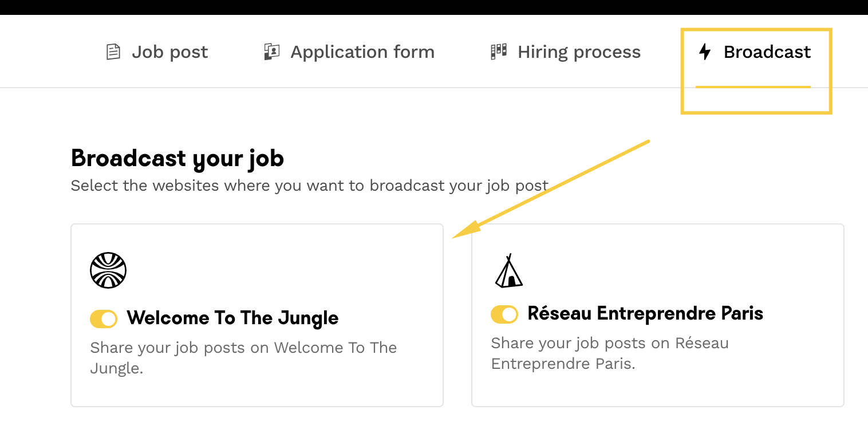Switch to the Job post tab
The image size is (868, 433).
[169, 52]
